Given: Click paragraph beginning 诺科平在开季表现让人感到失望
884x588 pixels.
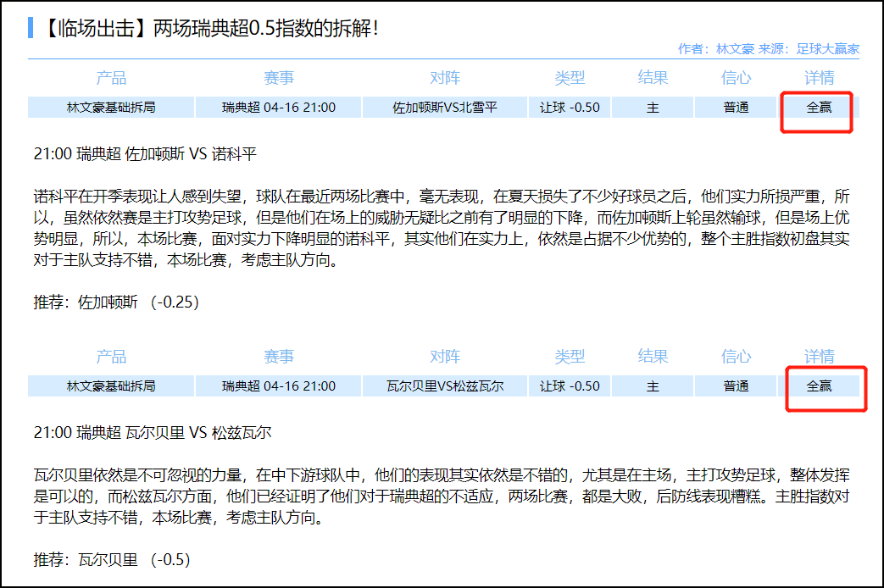Looking at the screenshot, I should point(442,228).
